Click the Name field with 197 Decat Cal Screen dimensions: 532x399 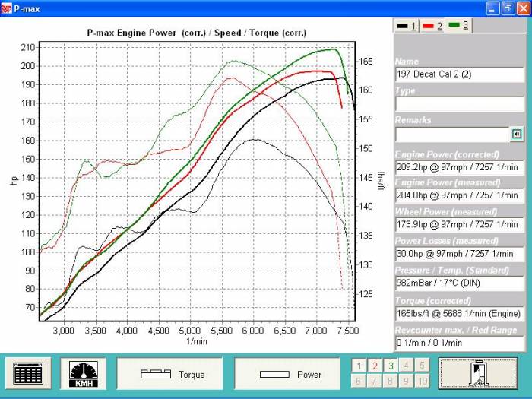[459, 74]
